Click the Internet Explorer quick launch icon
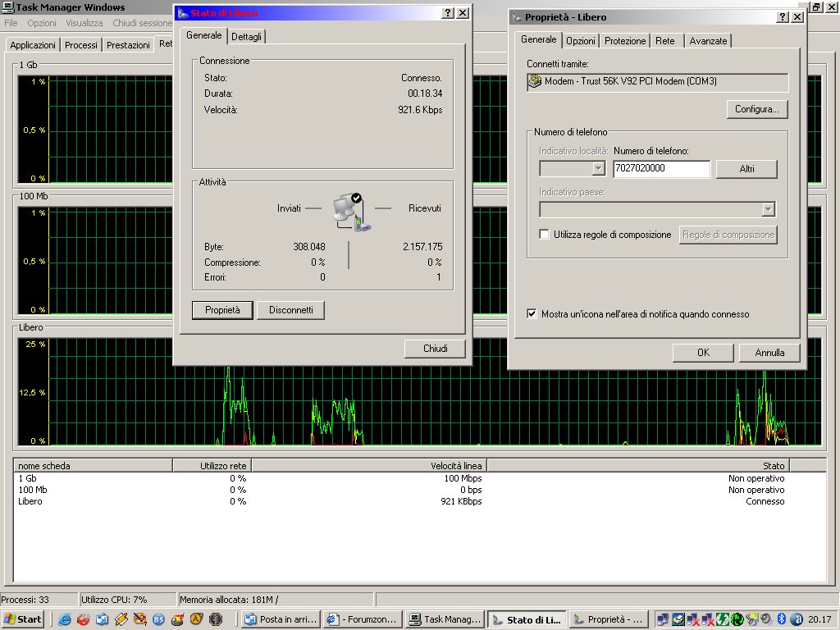Image resolution: width=840 pixels, height=630 pixels. (64, 619)
